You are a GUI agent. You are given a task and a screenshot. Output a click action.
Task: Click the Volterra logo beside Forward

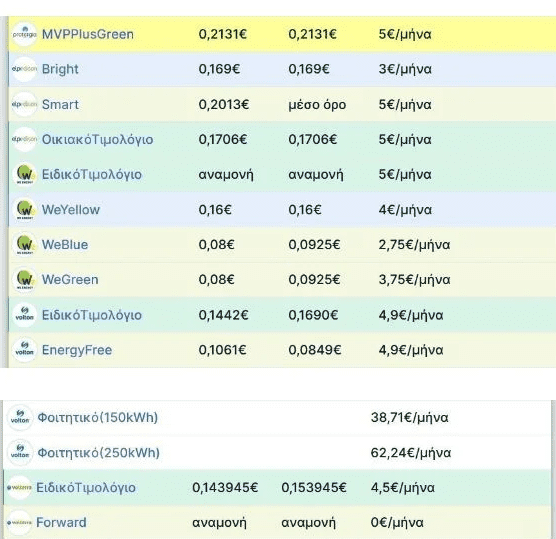click(x=19, y=523)
